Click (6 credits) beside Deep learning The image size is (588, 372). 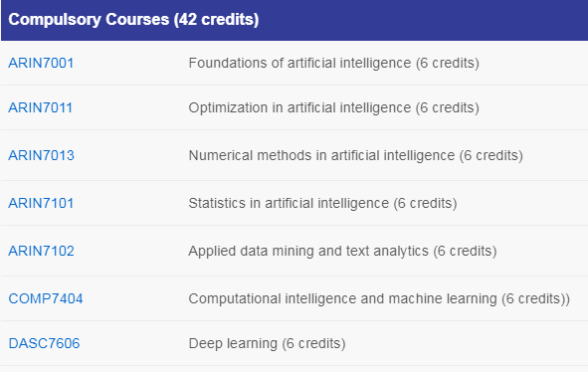[x=313, y=343]
